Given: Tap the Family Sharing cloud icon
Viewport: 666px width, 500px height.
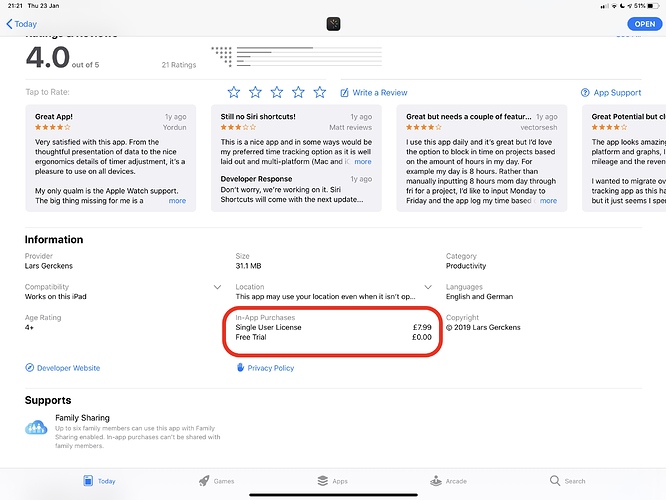Looking at the screenshot, I should [36, 427].
